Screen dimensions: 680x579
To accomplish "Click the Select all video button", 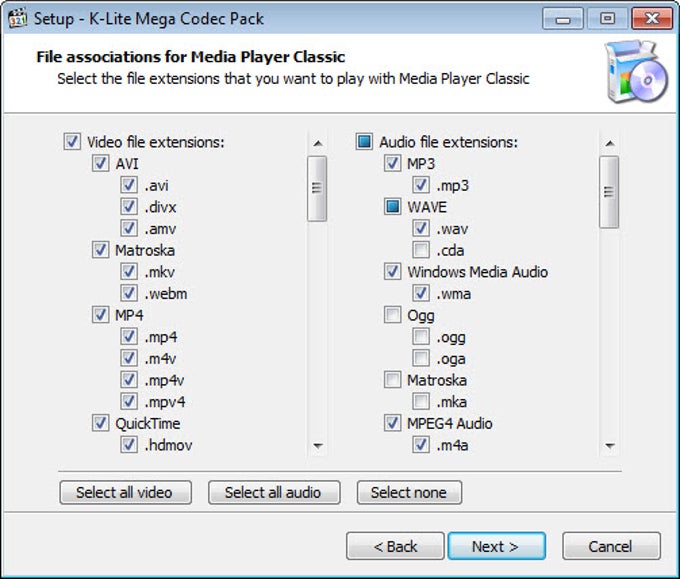I will click(x=125, y=493).
